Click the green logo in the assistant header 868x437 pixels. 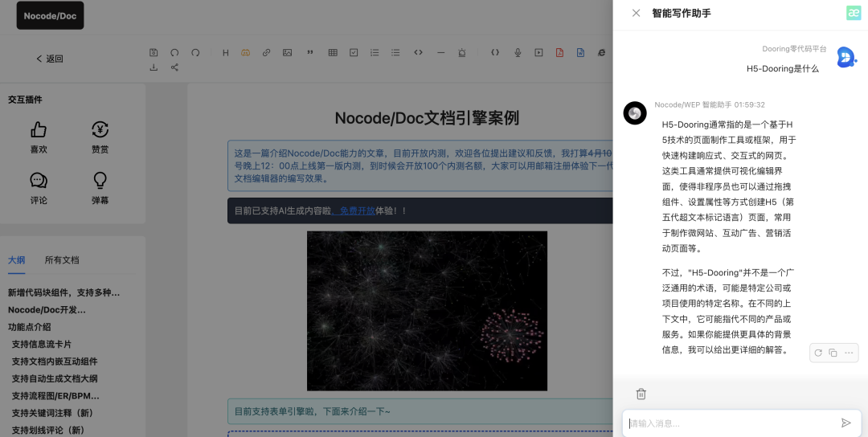[x=854, y=13]
